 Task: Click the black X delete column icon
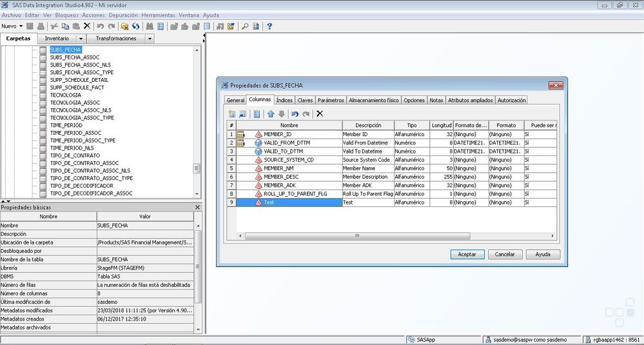[319, 113]
